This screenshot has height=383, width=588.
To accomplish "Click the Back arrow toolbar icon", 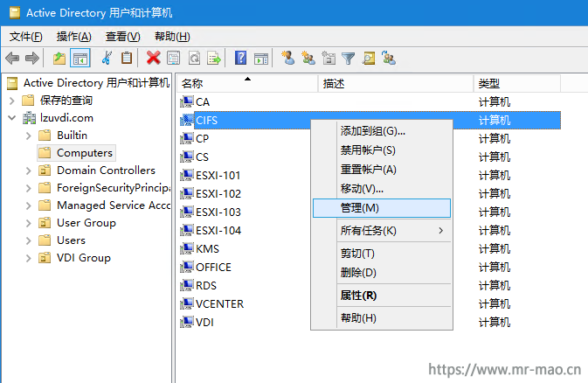I will coord(12,59).
